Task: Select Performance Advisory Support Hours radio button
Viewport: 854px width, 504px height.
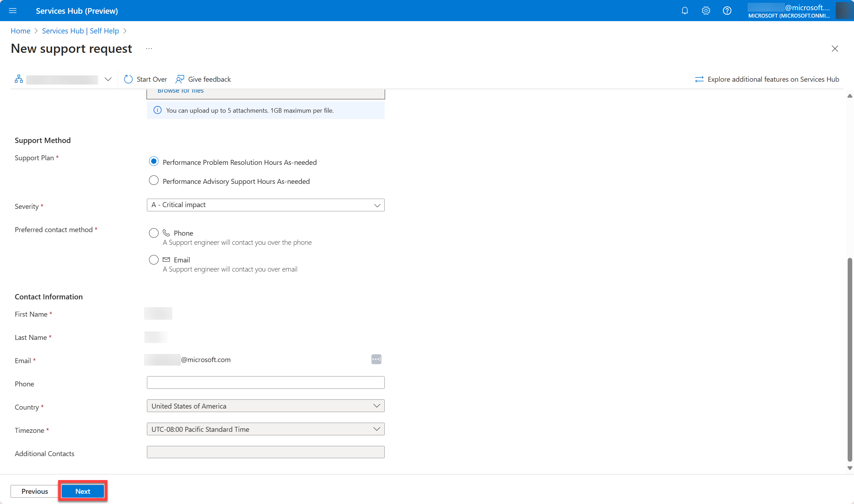Action: coord(154,181)
